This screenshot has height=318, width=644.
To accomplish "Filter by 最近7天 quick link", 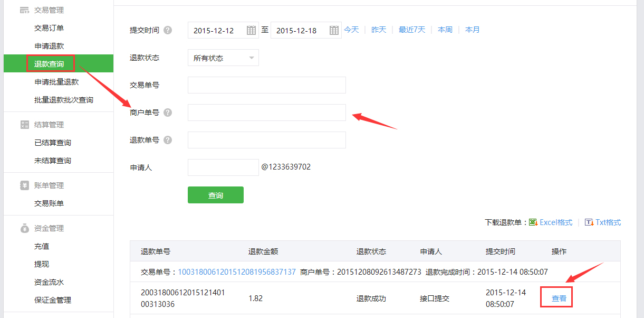I will [x=412, y=30].
